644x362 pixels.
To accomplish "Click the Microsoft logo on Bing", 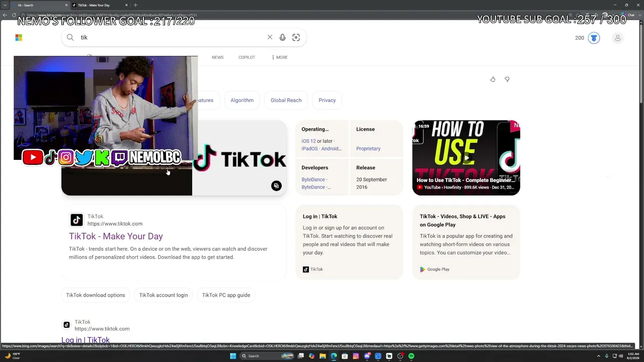I will (x=19, y=38).
